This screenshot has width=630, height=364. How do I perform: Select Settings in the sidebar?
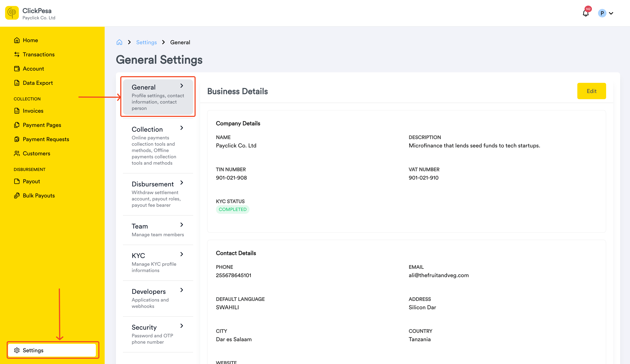click(x=52, y=350)
